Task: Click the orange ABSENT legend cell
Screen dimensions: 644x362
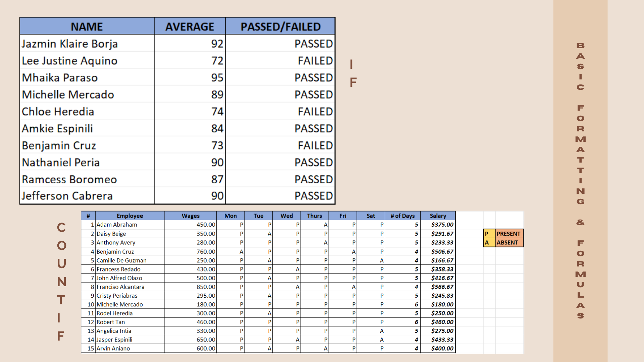Action: tap(507, 243)
